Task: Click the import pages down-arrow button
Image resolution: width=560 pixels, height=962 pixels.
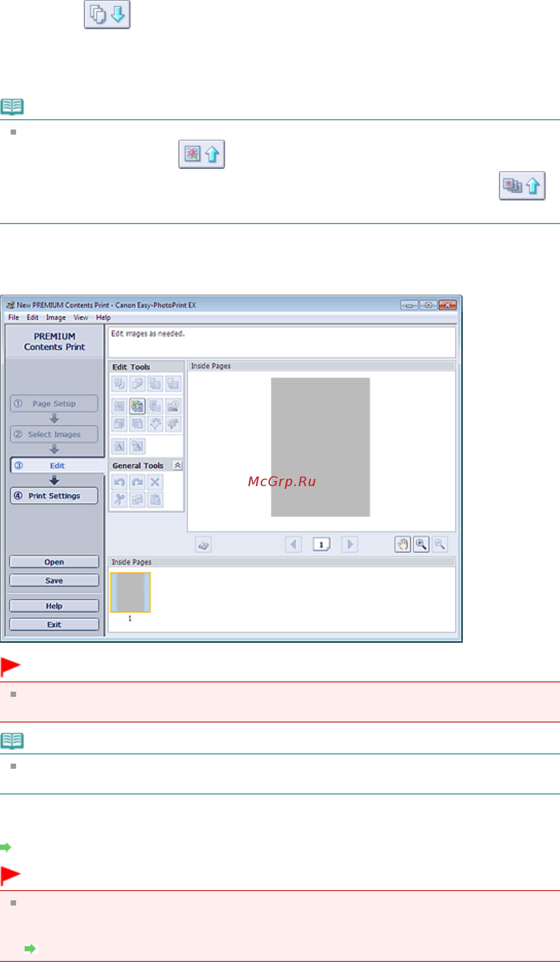Action: pos(107,14)
